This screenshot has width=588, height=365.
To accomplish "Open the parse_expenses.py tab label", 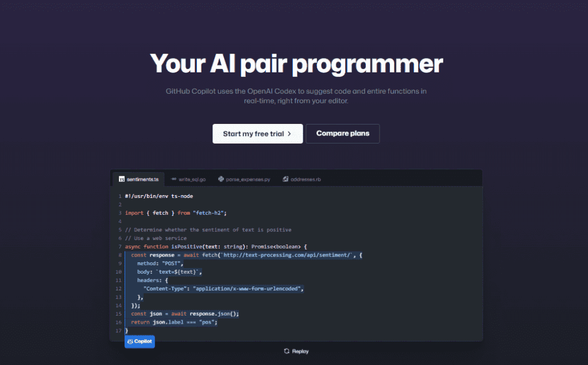I will [248, 179].
